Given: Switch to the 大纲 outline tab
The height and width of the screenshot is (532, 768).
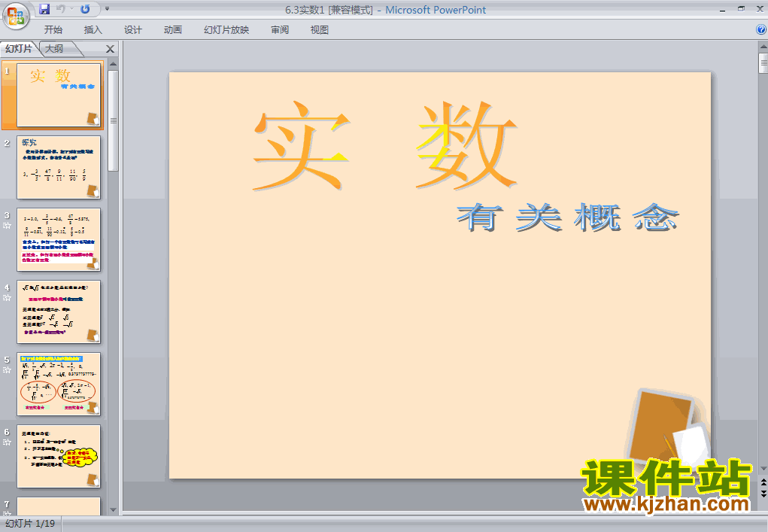Looking at the screenshot, I should [54, 48].
